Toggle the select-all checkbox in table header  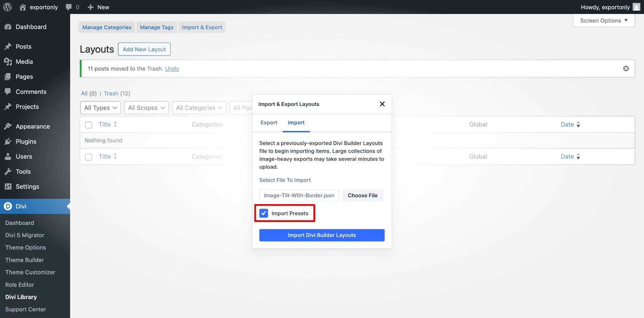(88, 125)
